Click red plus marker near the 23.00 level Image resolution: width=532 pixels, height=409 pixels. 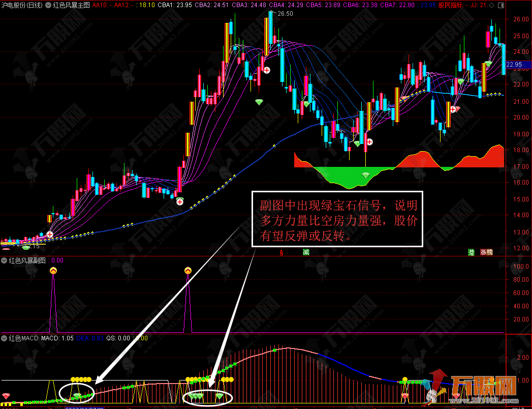coord(267,70)
